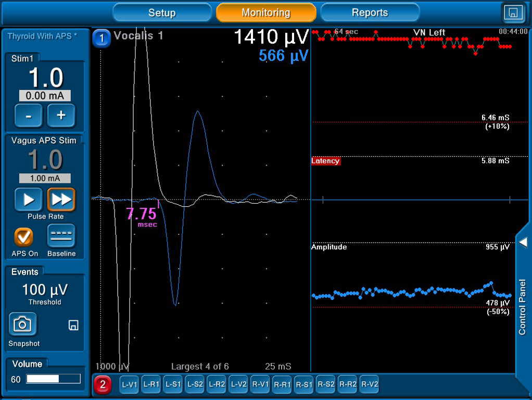
Task: Toggle the APS On checkbox
Action: [x=23, y=237]
